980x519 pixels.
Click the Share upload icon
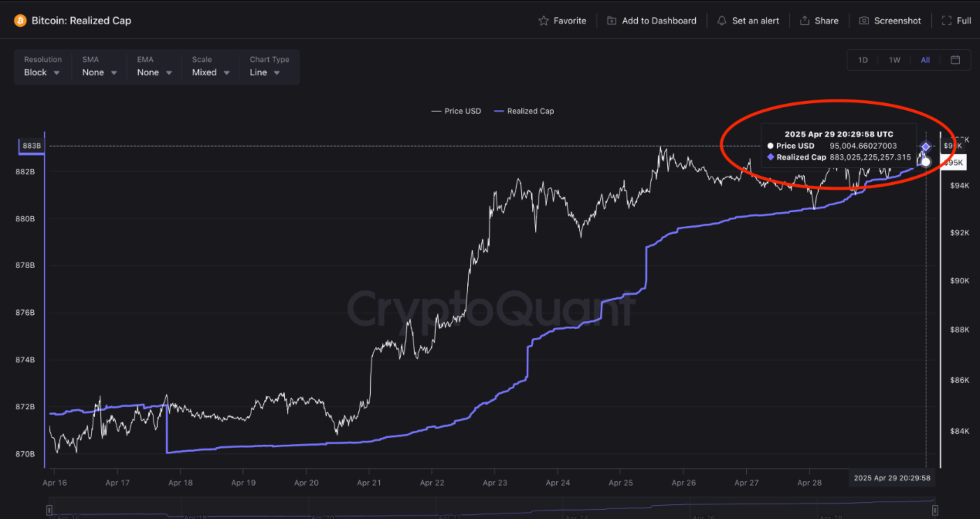point(805,21)
